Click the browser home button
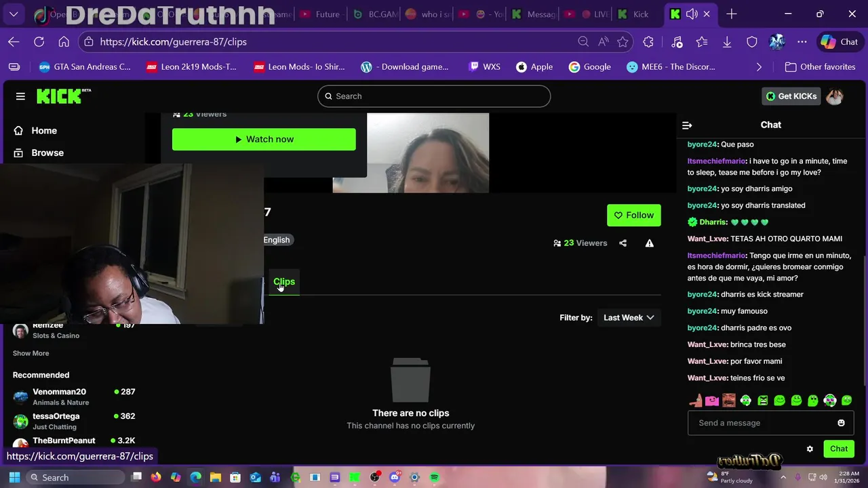 point(64,42)
